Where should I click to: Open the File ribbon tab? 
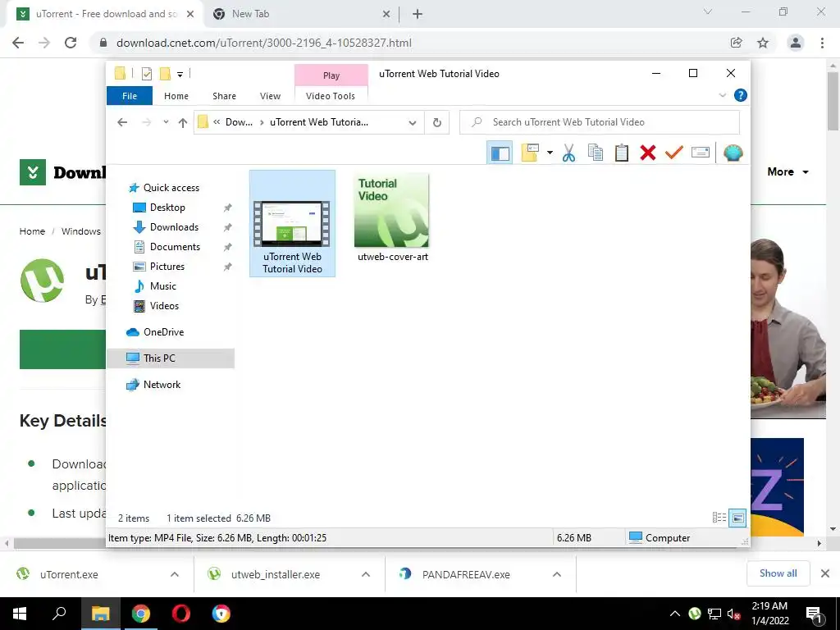(x=130, y=96)
